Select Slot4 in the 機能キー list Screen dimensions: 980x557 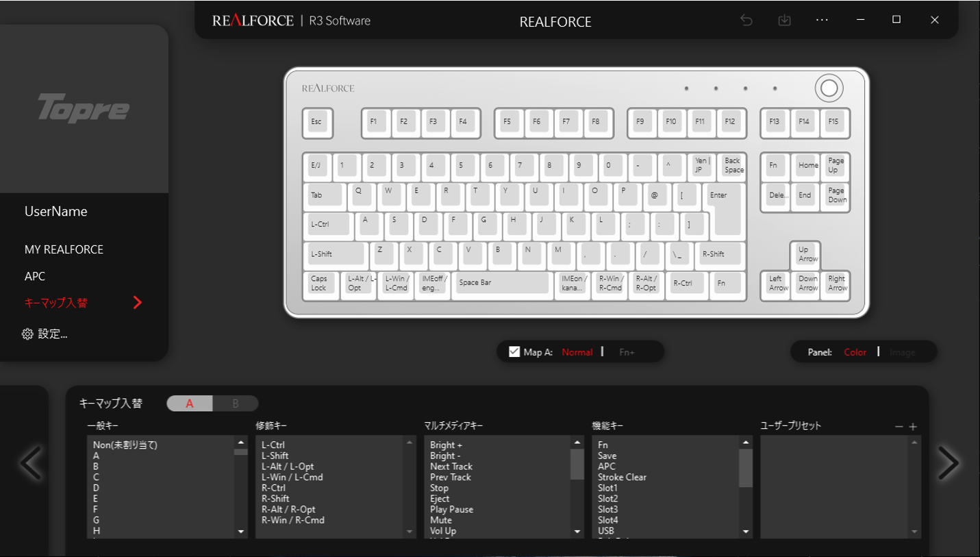pos(607,520)
